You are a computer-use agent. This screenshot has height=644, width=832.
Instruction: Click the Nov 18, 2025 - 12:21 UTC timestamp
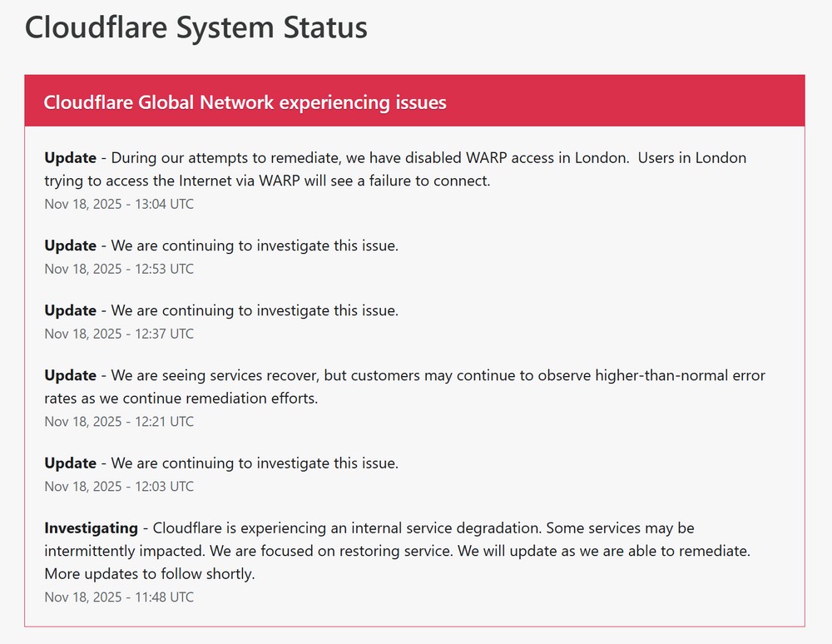119,421
